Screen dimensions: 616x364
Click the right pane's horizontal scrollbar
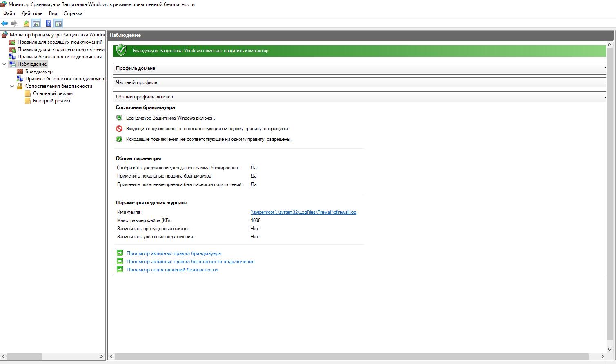click(351, 357)
